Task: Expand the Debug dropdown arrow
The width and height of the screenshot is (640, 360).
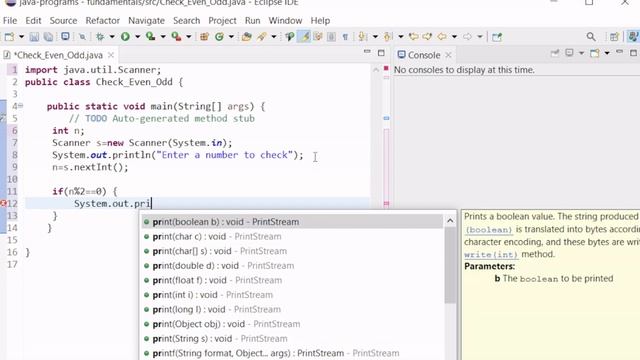Action: [111, 37]
